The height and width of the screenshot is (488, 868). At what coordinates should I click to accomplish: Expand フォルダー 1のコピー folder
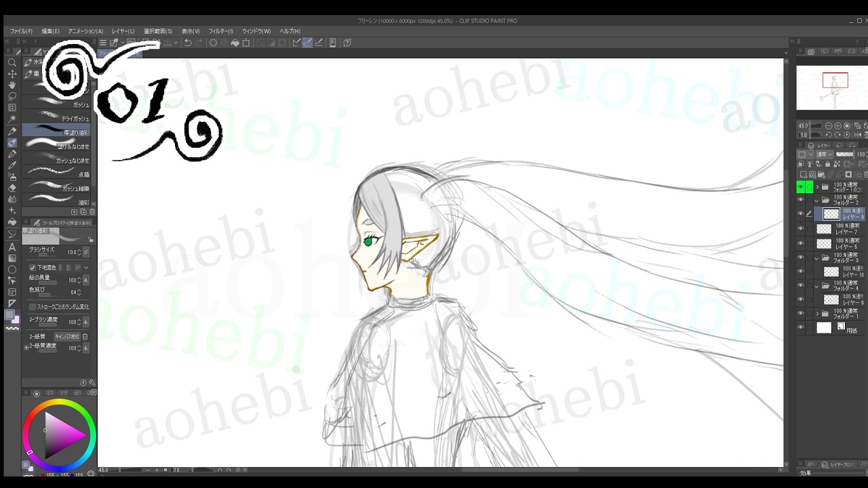pyautogui.click(x=817, y=186)
